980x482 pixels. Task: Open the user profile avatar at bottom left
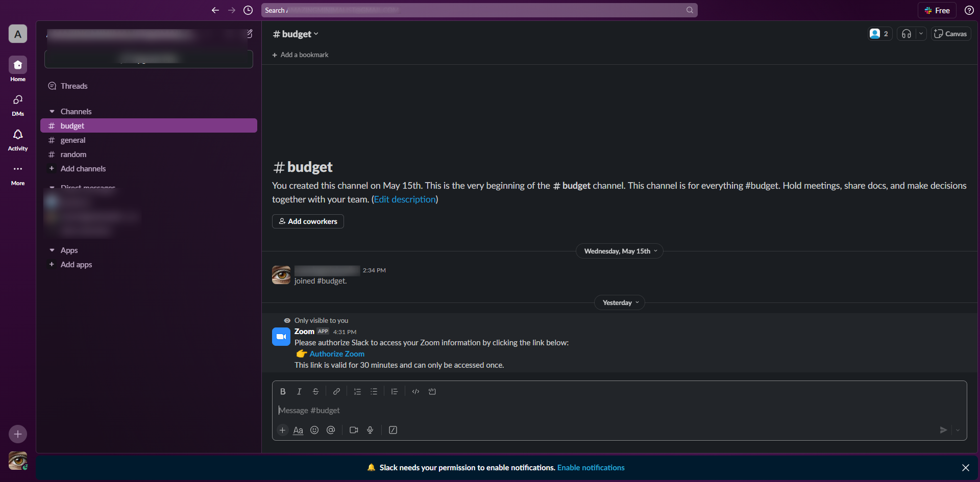pos(18,461)
